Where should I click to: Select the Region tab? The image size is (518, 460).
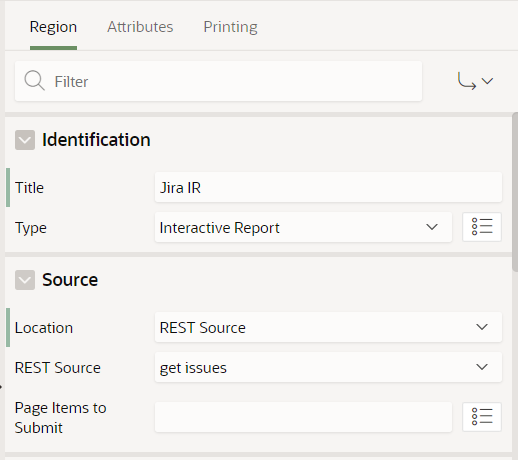click(53, 27)
